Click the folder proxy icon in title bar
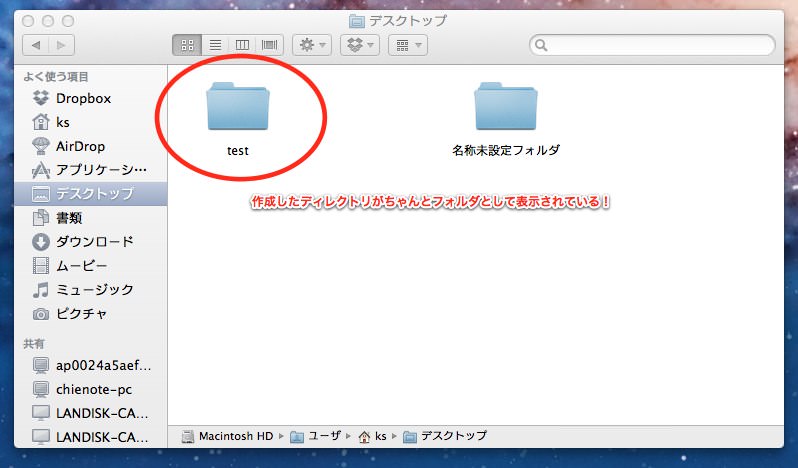 (x=357, y=21)
